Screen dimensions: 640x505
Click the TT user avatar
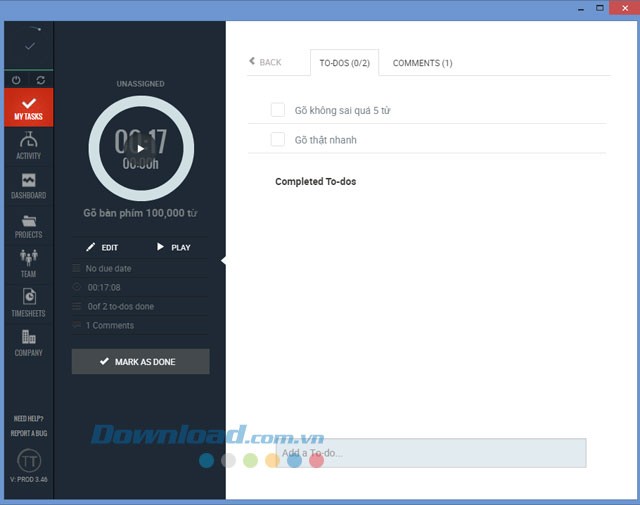pos(28,460)
